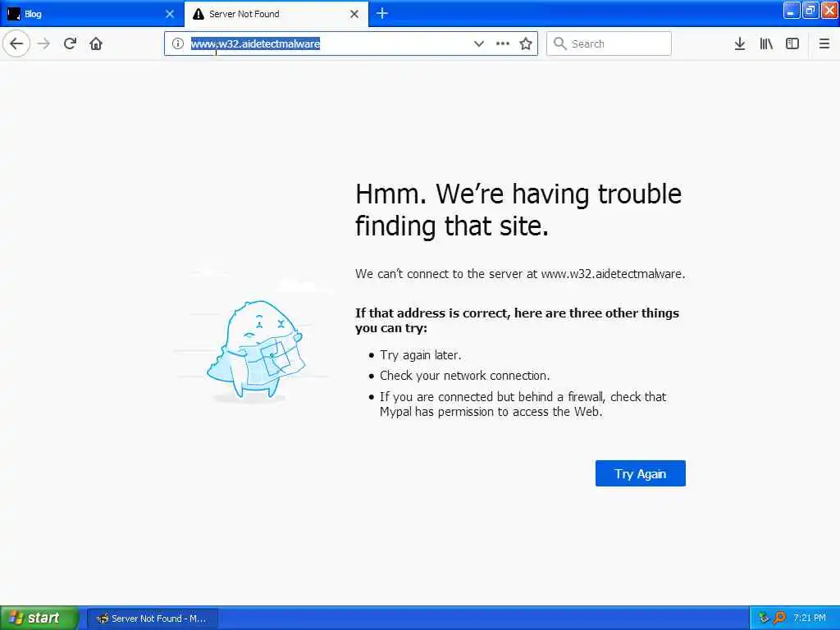The image size is (840, 630).
Task: Toggle the sidebar panel icon
Action: (792, 43)
